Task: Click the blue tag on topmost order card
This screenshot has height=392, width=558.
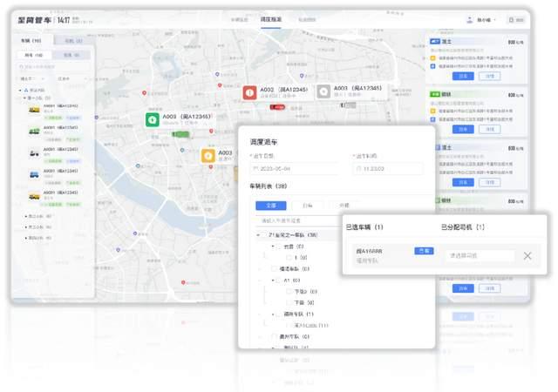Action: click(435, 42)
